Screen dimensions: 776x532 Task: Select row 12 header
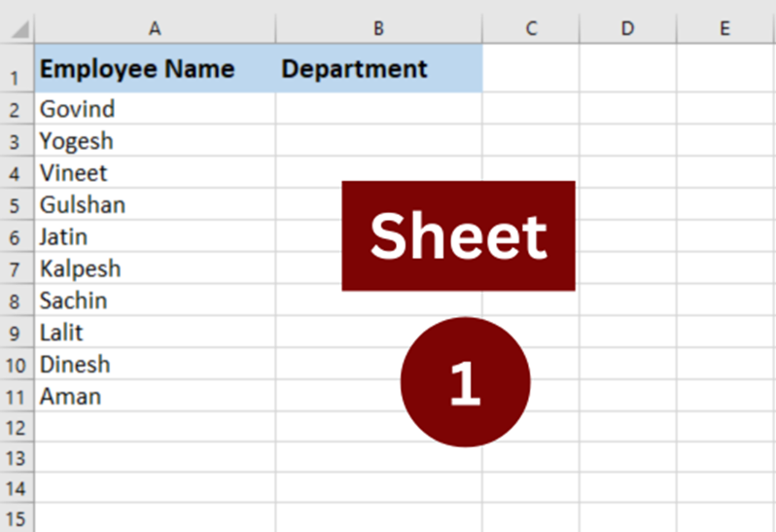click(x=17, y=427)
